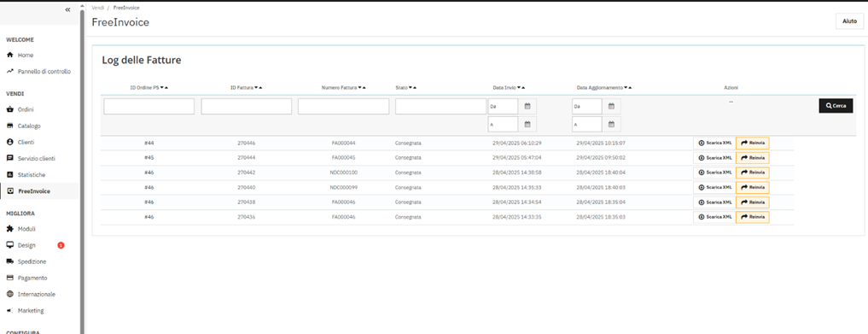Sort ID Ordine PS descending arrow
Viewport: 868px width, 334px height.
(162, 88)
